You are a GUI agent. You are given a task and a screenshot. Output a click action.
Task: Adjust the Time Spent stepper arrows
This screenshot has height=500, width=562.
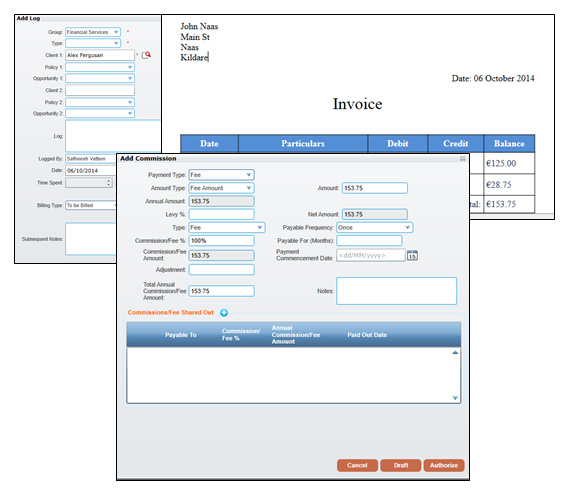pos(108,183)
